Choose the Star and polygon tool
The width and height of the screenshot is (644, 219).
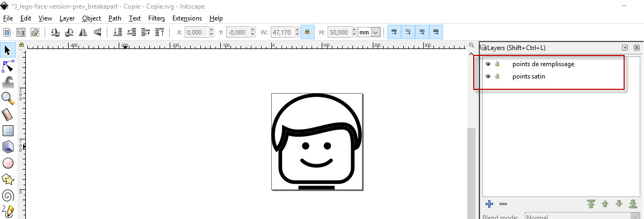[x=8, y=179]
